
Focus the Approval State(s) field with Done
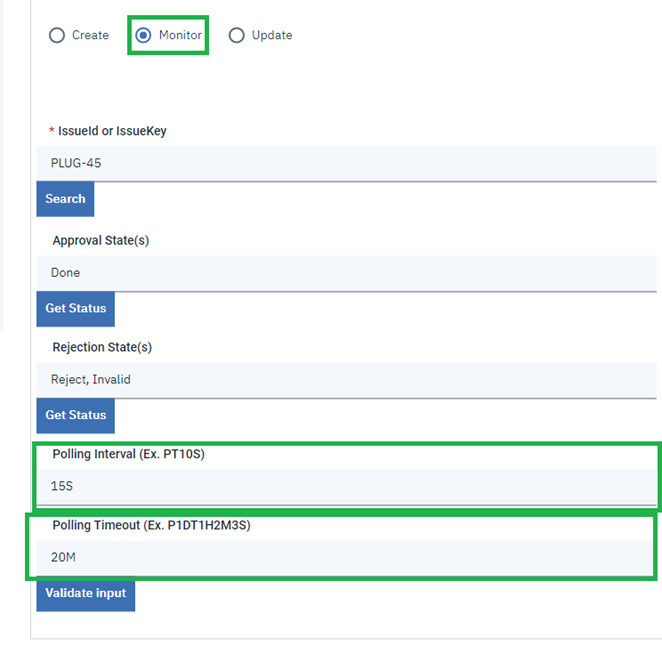[x=345, y=272]
